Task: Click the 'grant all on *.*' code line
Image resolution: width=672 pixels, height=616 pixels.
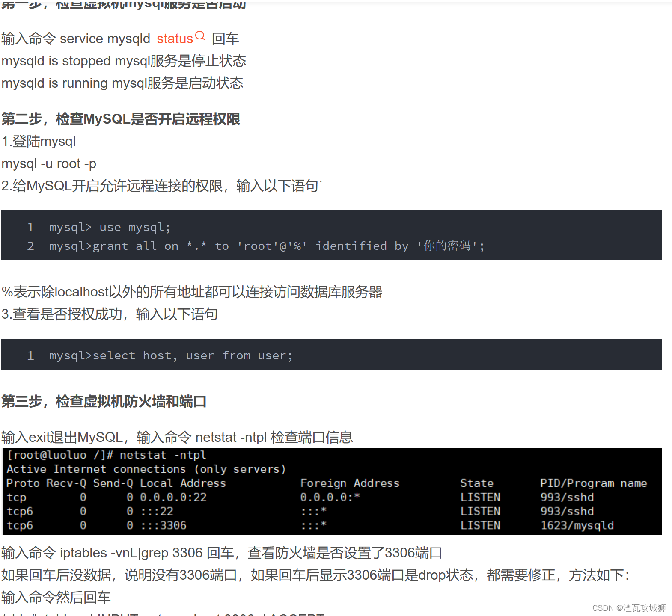Action: pyautogui.click(x=267, y=246)
